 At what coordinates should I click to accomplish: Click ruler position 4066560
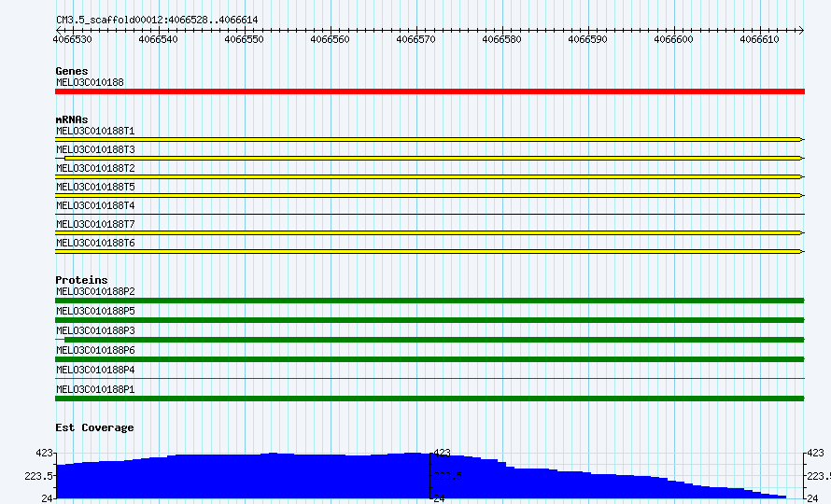pyautogui.click(x=331, y=39)
